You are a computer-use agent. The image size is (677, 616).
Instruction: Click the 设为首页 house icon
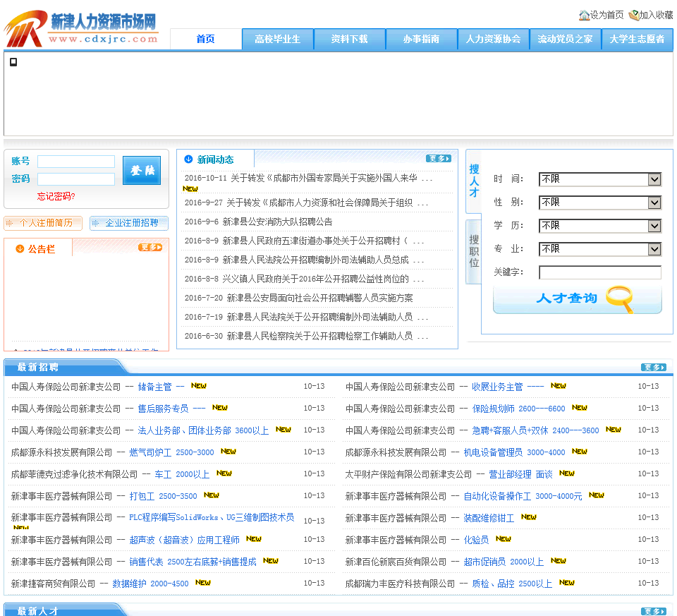pyautogui.click(x=584, y=15)
